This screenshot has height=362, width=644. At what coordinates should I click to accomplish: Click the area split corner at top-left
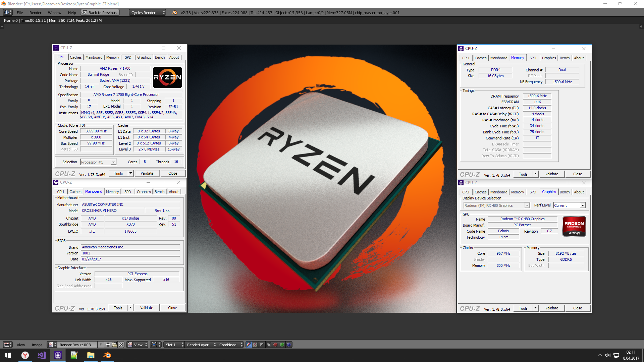2,26
